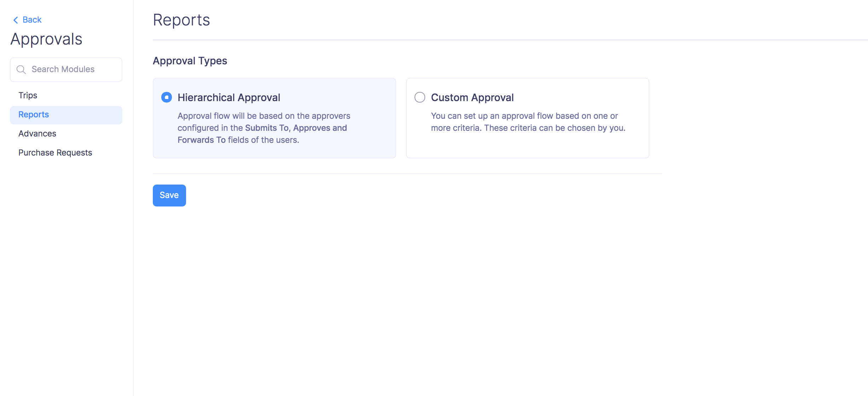Click the Hierarchical Approval title label
The width and height of the screenshot is (868, 396).
(229, 98)
